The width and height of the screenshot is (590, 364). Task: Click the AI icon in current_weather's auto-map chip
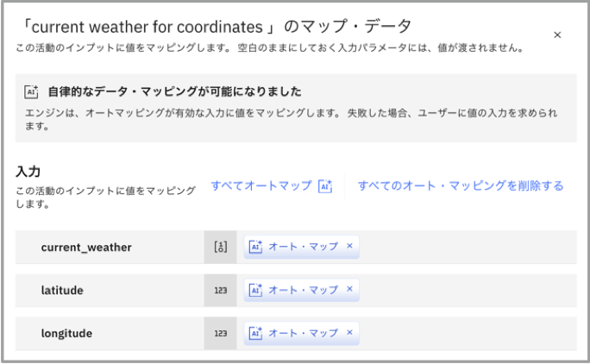click(x=255, y=247)
